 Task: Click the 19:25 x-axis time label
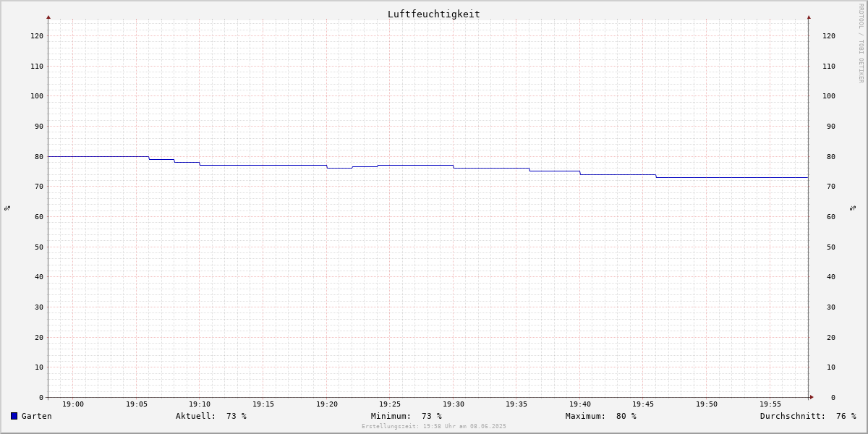[390, 404]
